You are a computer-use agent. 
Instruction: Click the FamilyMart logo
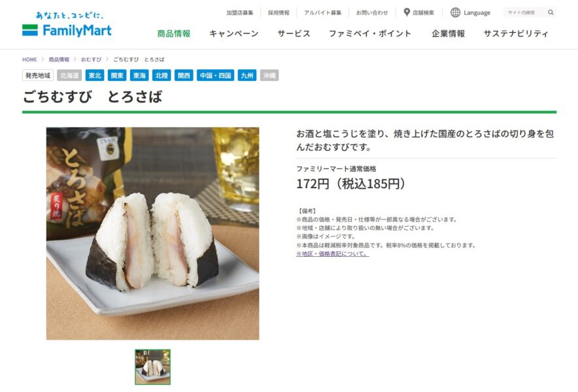point(67,25)
